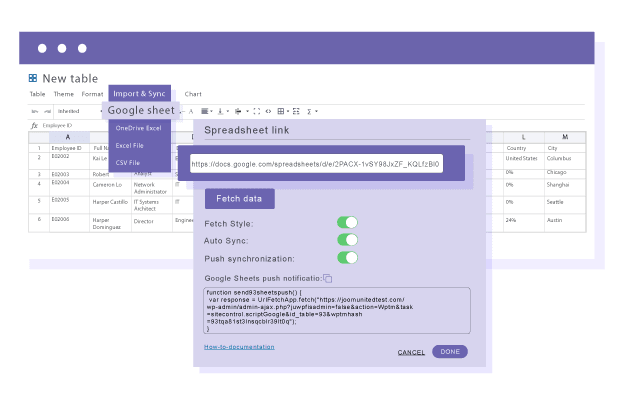Click the cell borders grid icon
The height and width of the screenshot is (396, 630).
[281, 111]
